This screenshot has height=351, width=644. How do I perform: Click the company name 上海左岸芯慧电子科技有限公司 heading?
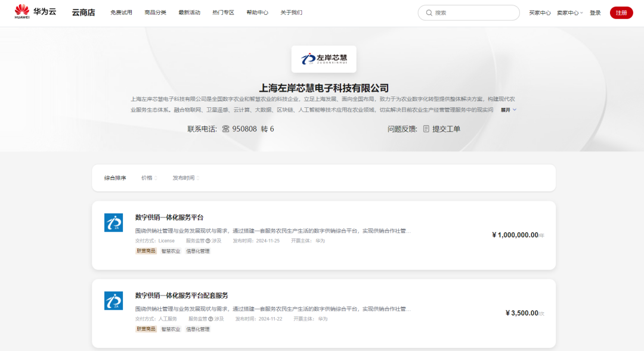[x=324, y=88]
